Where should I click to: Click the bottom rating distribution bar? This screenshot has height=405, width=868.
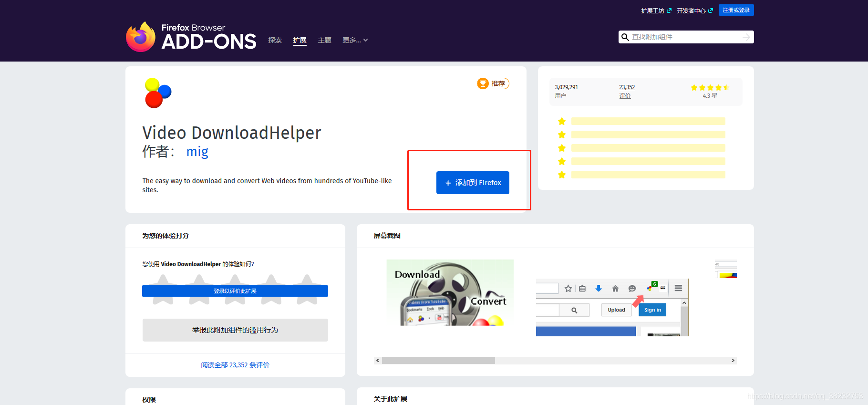point(648,175)
